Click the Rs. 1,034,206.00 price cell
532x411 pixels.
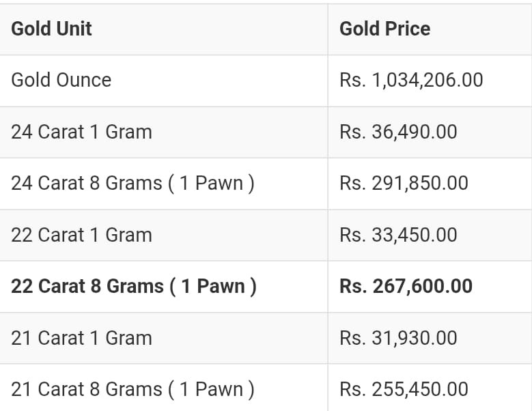point(411,80)
